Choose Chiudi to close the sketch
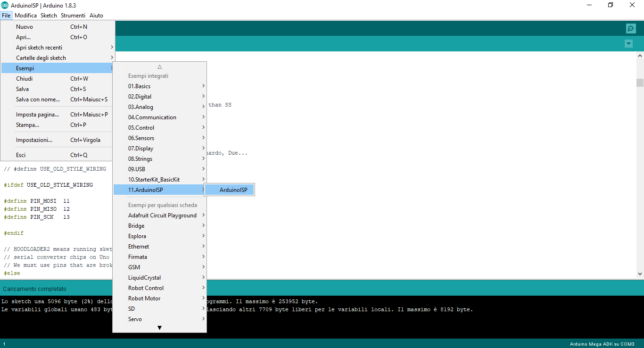644x348 pixels. pos(58,79)
